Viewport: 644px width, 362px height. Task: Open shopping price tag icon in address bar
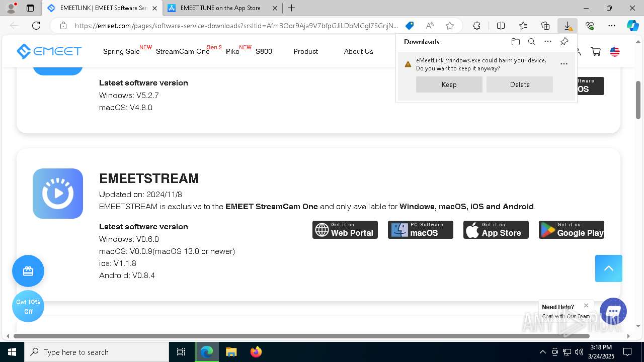410,26
